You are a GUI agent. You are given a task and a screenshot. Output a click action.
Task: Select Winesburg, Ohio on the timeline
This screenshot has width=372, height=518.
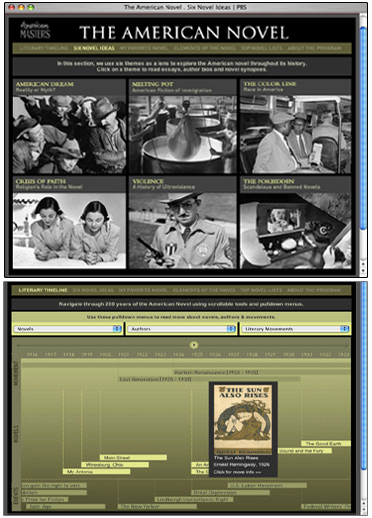click(x=115, y=465)
